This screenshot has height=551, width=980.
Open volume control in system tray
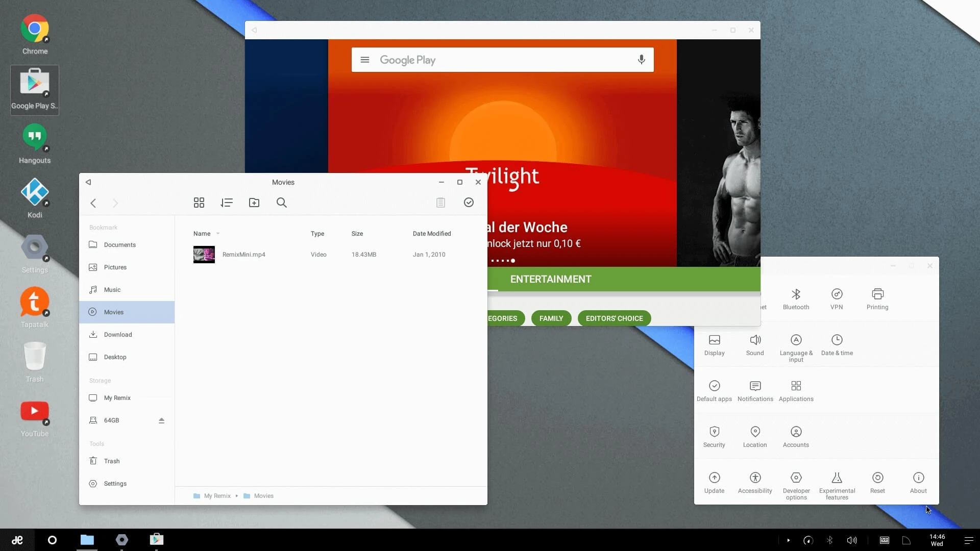pyautogui.click(x=852, y=540)
